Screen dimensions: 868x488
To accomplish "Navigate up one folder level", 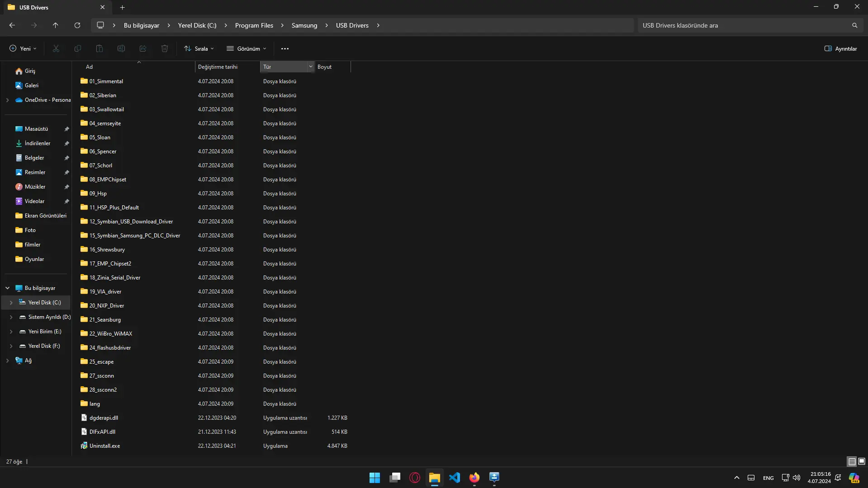I will tap(56, 25).
